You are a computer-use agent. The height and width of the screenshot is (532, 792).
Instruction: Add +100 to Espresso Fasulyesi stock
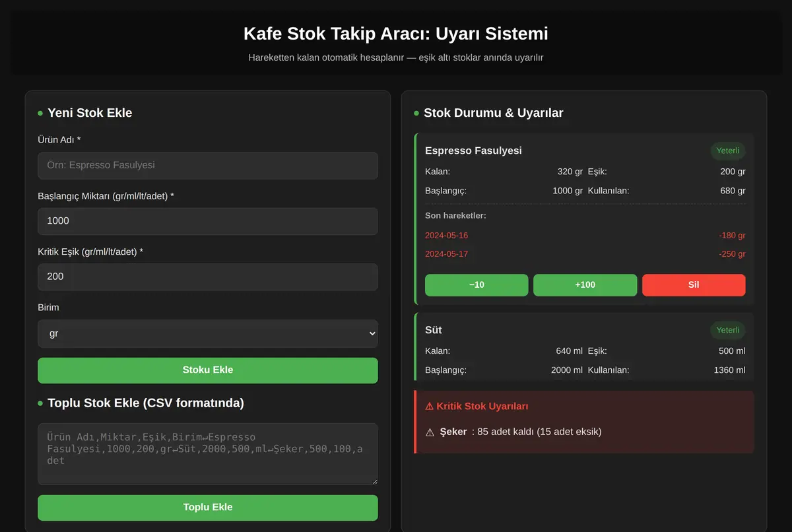coord(585,285)
